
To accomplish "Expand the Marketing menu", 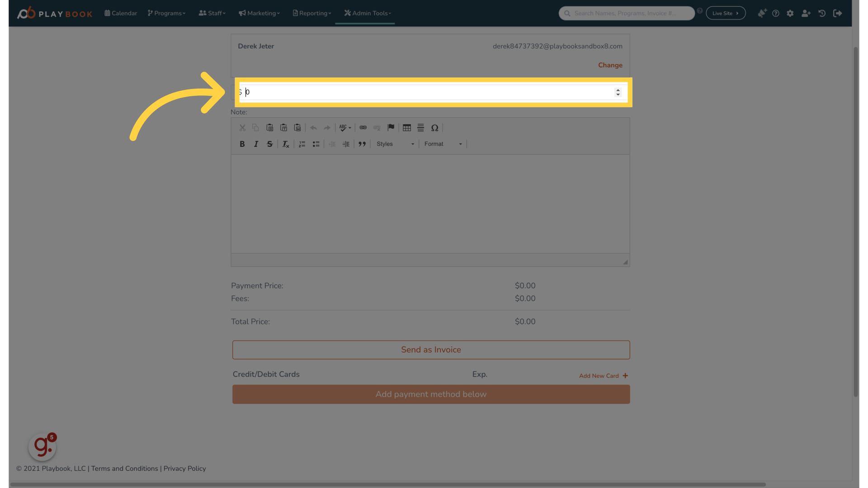I will pyautogui.click(x=259, y=13).
